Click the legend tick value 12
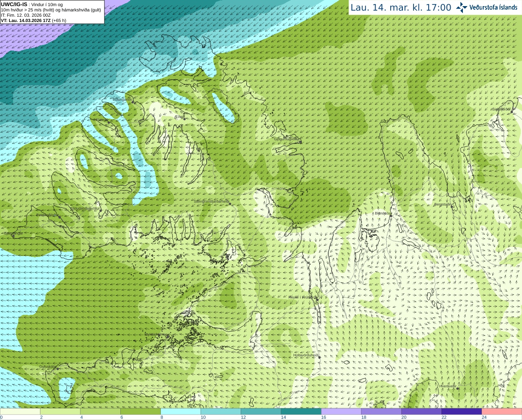The height and width of the screenshot is (420, 522). 243,417
